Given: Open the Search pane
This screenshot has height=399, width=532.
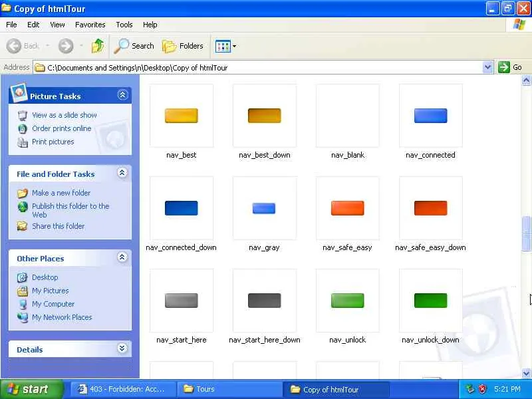Looking at the screenshot, I should pos(134,46).
